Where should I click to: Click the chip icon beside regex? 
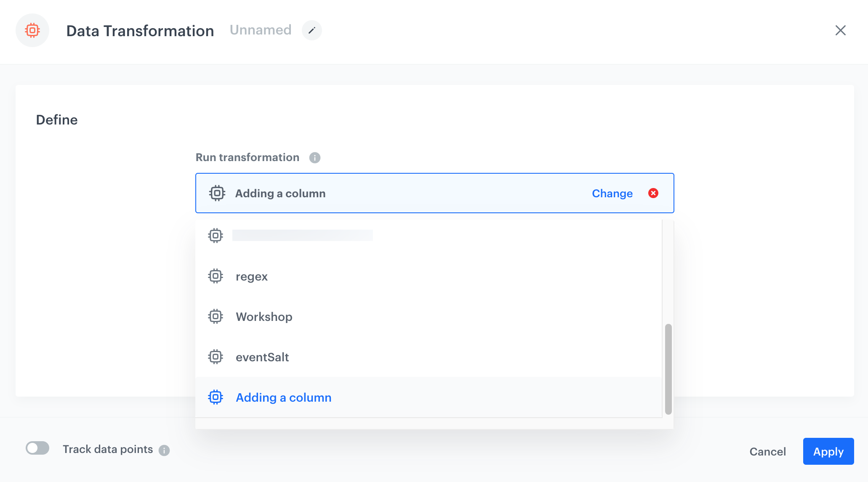[x=216, y=276]
